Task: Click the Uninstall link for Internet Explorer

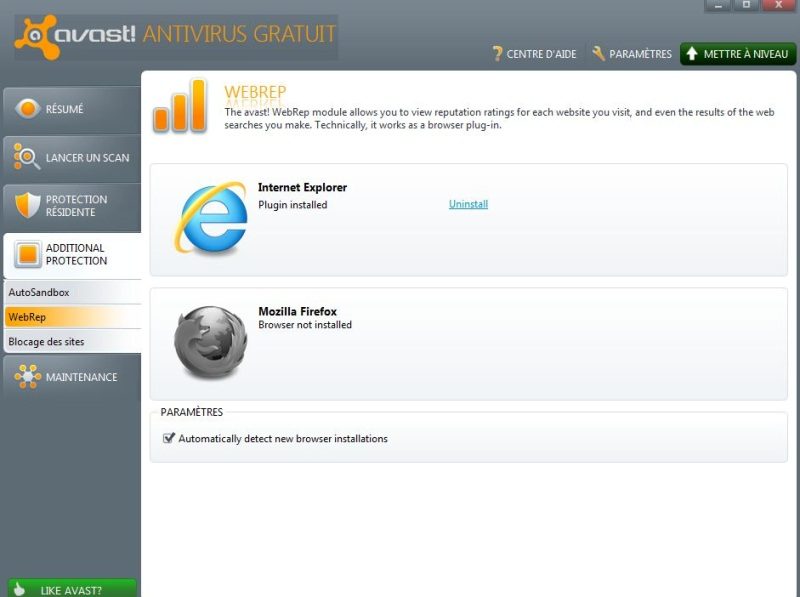Action: pos(468,204)
